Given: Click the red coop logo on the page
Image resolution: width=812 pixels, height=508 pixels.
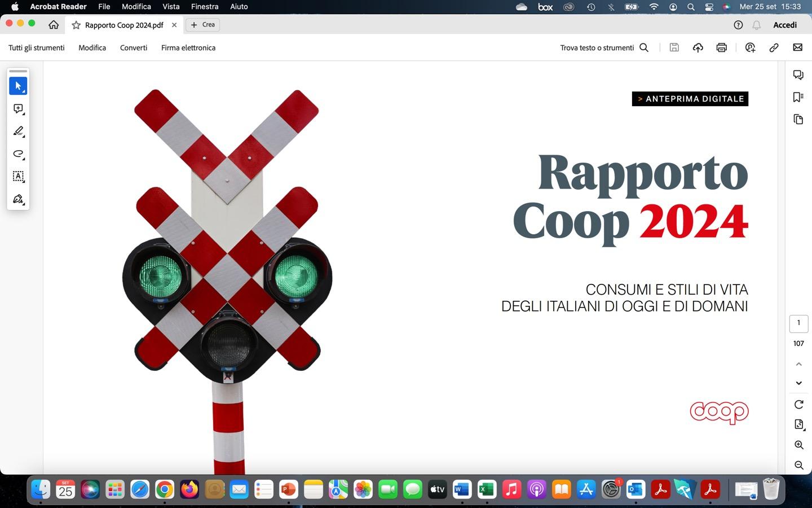Looking at the screenshot, I should click(x=719, y=413).
